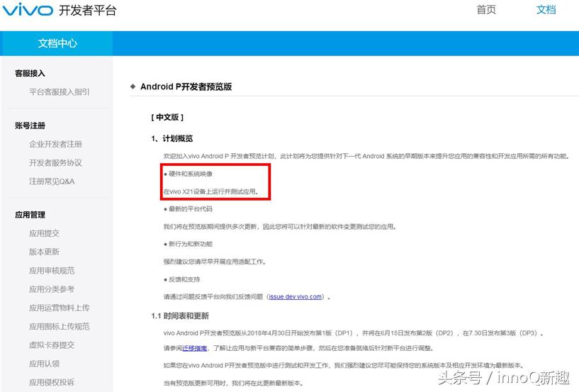Image resolution: width=579 pixels, height=392 pixels.
Task: Open 虚拟卡券提交 in the sidebar
Action: tap(52, 345)
